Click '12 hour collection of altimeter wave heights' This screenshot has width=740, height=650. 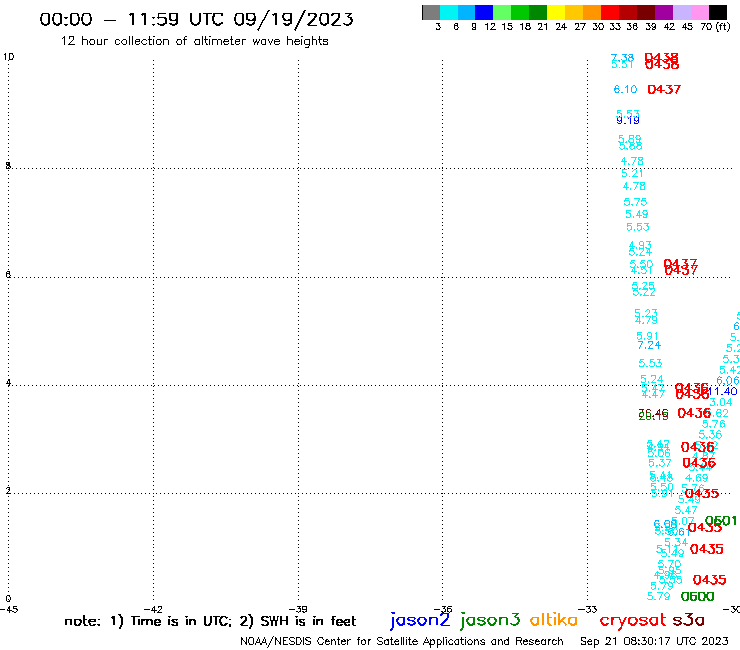click(194, 41)
